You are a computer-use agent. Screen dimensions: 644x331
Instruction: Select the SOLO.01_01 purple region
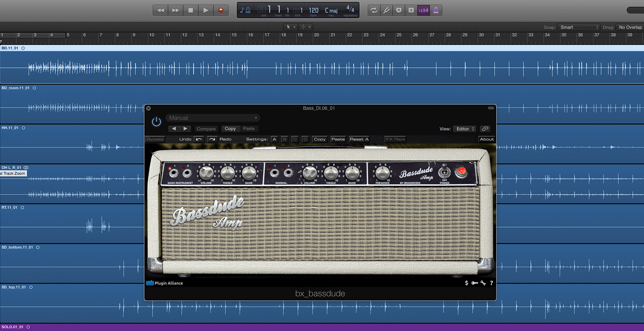322,328
